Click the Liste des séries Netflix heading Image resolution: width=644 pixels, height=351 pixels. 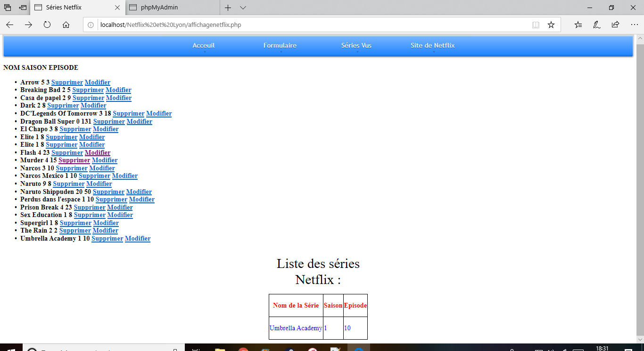click(318, 271)
